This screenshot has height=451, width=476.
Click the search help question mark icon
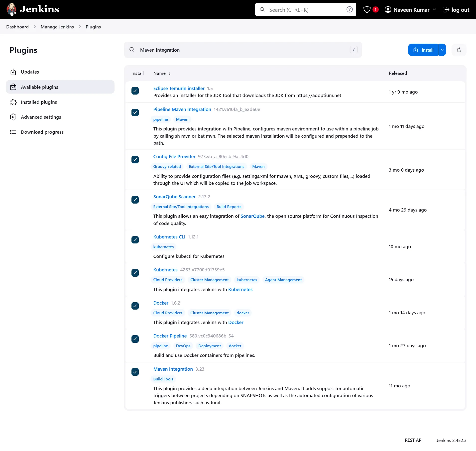(x=350, y=9)
